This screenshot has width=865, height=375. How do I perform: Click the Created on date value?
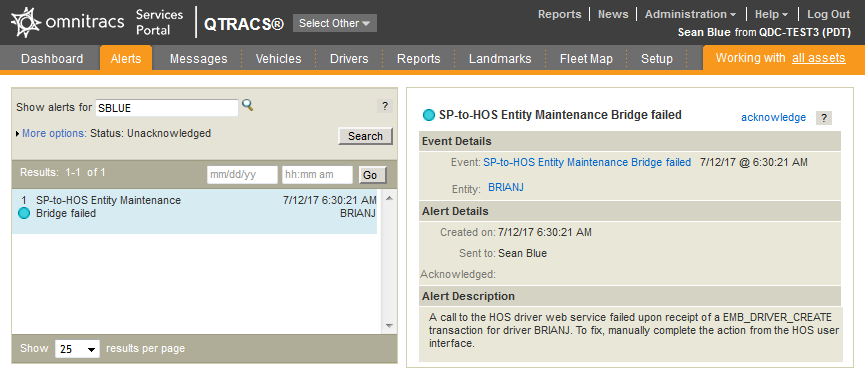coord(544,233)
